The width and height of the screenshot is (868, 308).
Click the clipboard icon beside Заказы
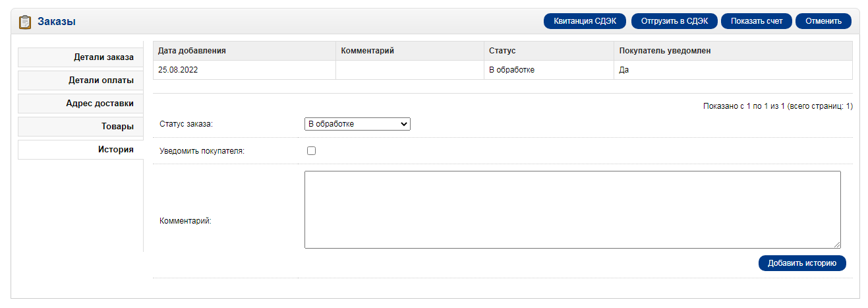(25, 22)
